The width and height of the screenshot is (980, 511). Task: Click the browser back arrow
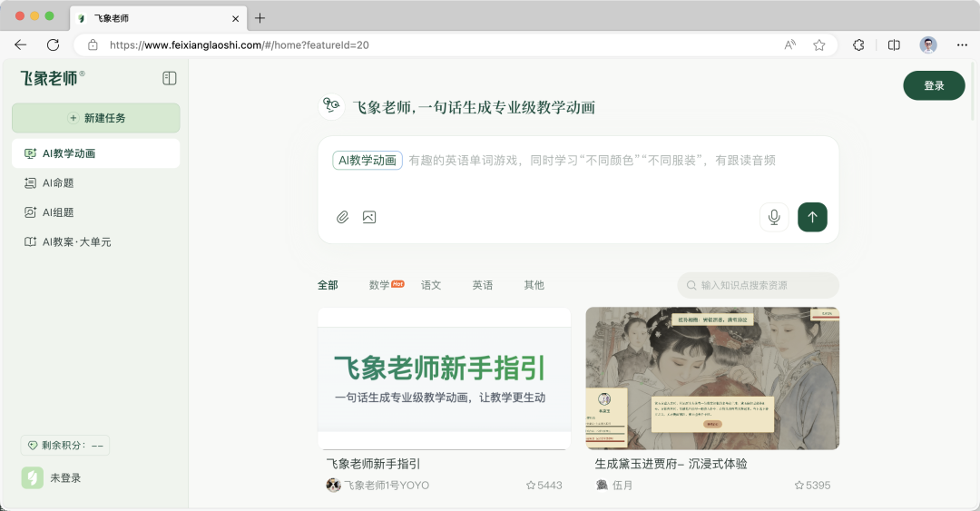coord(21,45)
